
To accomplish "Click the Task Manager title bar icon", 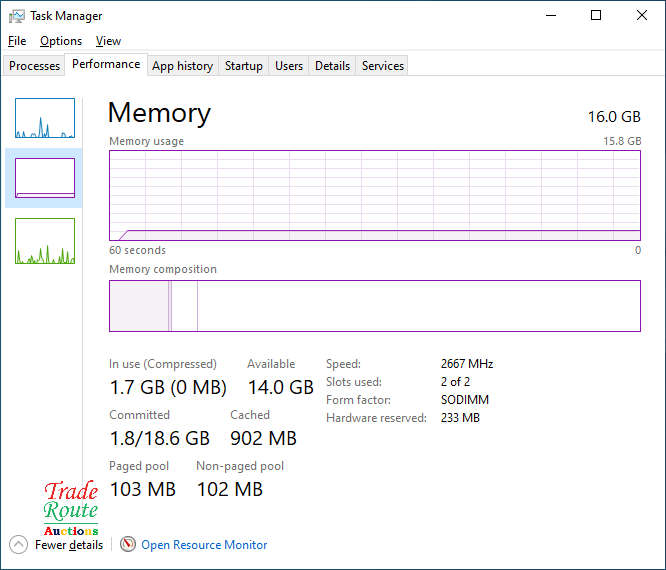I will point(17,16).
